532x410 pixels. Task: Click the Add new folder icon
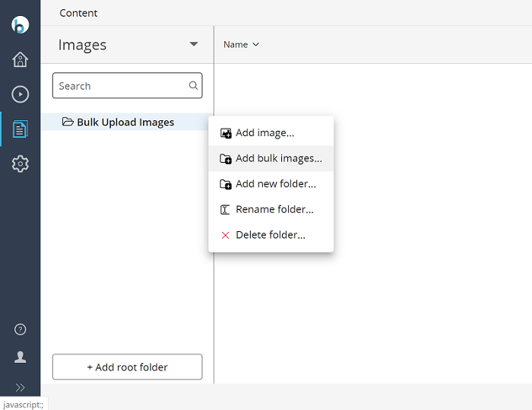pyautogui.click(x=226, y=184)
